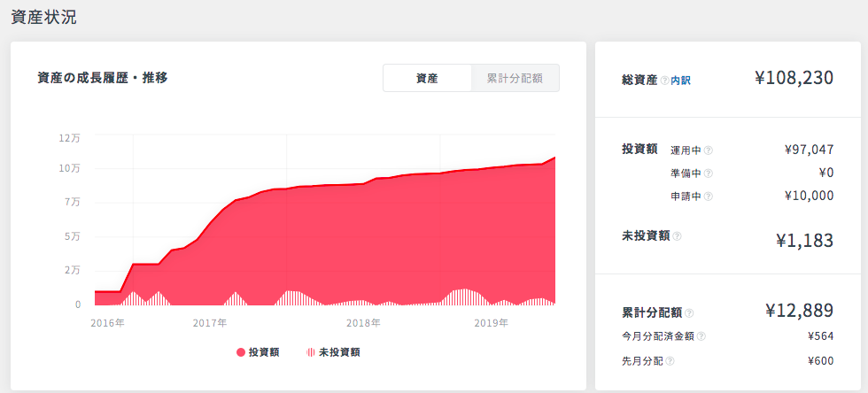This screenshot has width=868, height=393.
Task: Click the 申請中 amount ¥10,000
Action: pyautogui.click(x=809, y=196)
